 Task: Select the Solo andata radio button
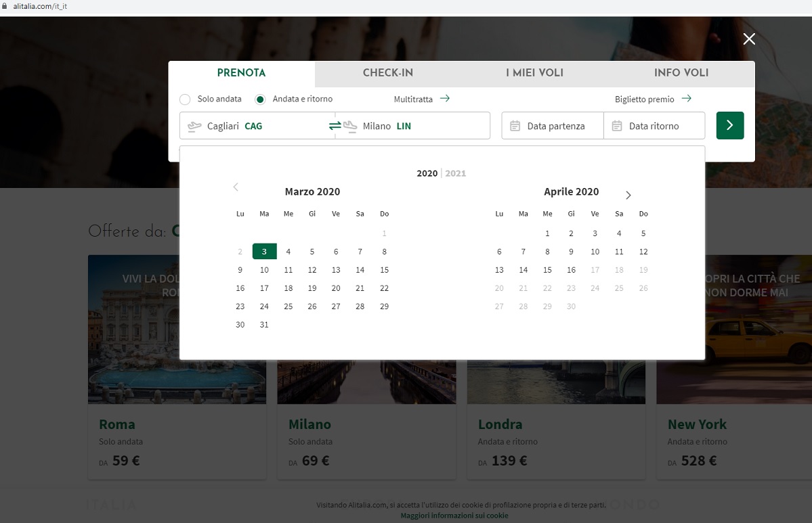[185, 99]
